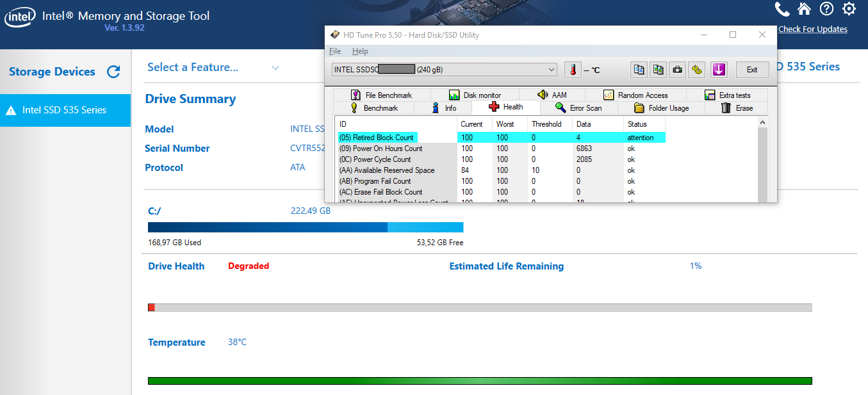The height and width of the screenshot is (395, 868).
Task: Click the Worst column header
Action: (510, 124)
